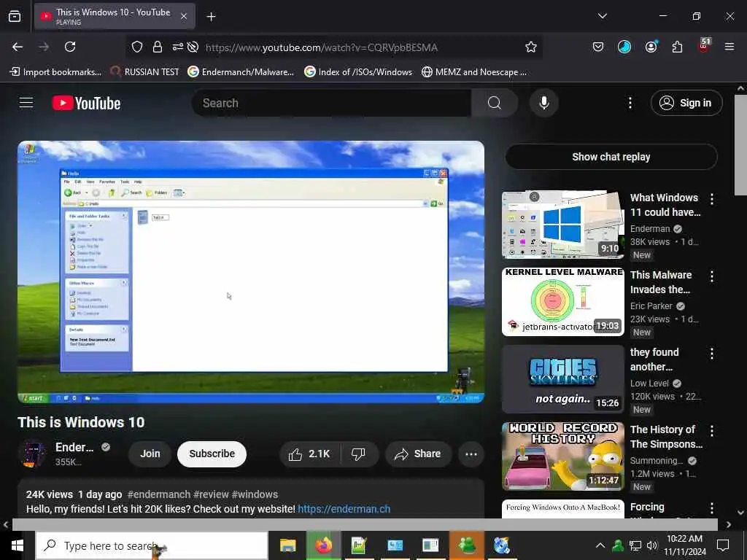Open site permissions icon in address bar
Screen dimensions: 747x560
(177, 47)
